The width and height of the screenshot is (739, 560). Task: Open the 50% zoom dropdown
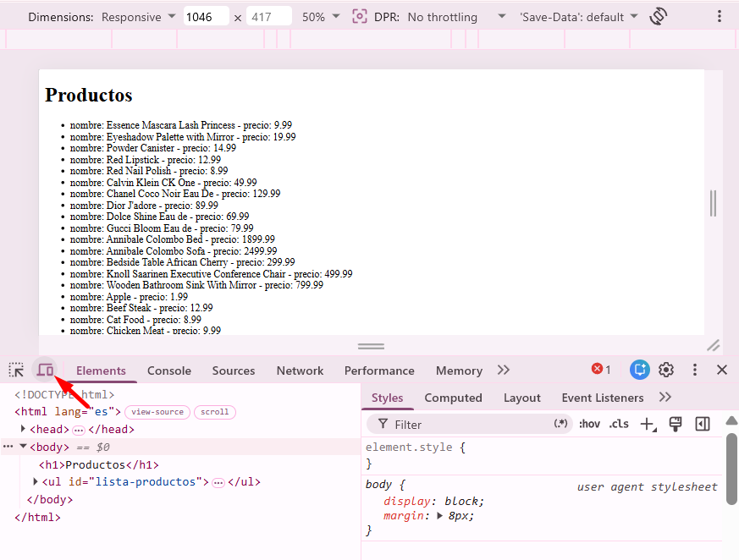(321, 17)
